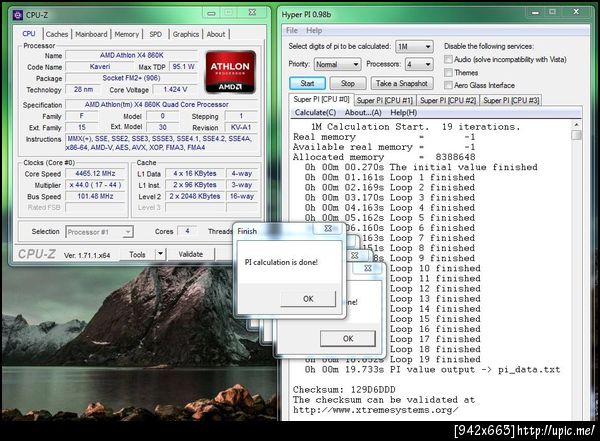
Task: Click the xtremesystems.org URL text
Action: (375, 410)
